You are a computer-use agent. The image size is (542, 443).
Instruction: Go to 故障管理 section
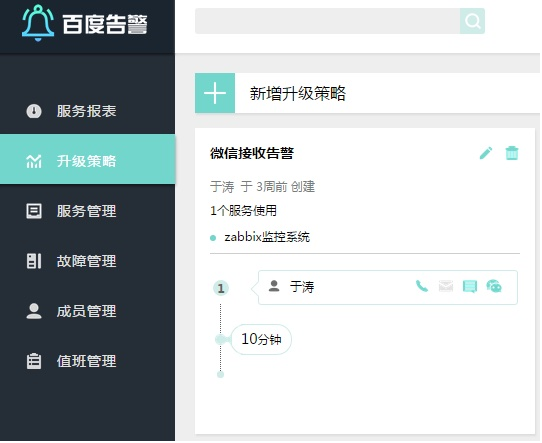(x=87, y=262)
